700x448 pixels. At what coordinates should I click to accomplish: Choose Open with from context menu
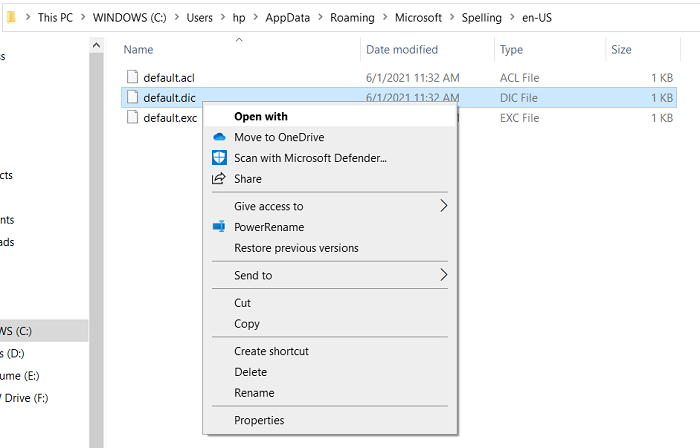click(260, 116)
